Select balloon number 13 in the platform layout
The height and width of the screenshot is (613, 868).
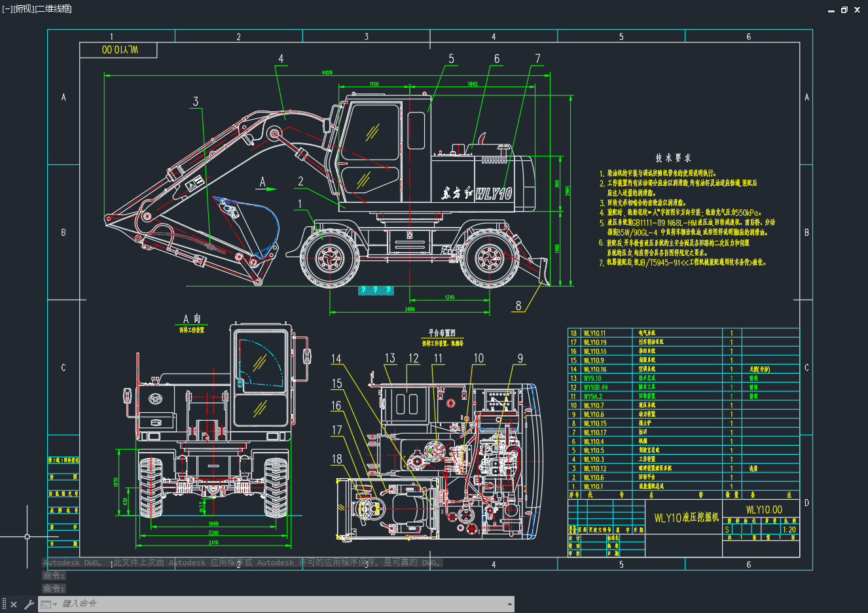[390, 359]
